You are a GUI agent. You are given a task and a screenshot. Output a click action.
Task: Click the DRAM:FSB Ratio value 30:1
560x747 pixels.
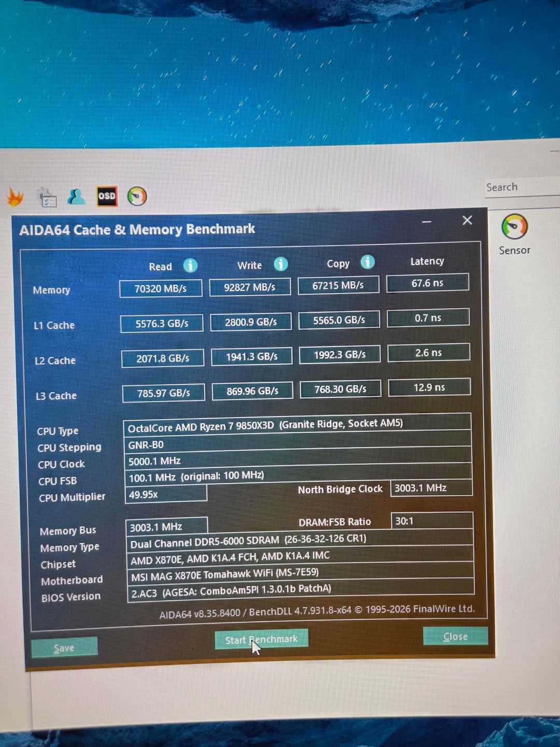432,521
